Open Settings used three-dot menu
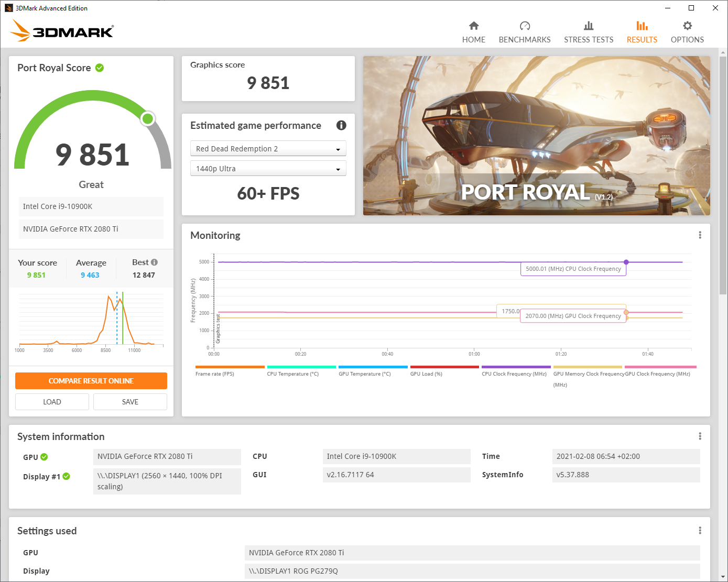This screenshot has height=582, width=728. click(700, 531)
